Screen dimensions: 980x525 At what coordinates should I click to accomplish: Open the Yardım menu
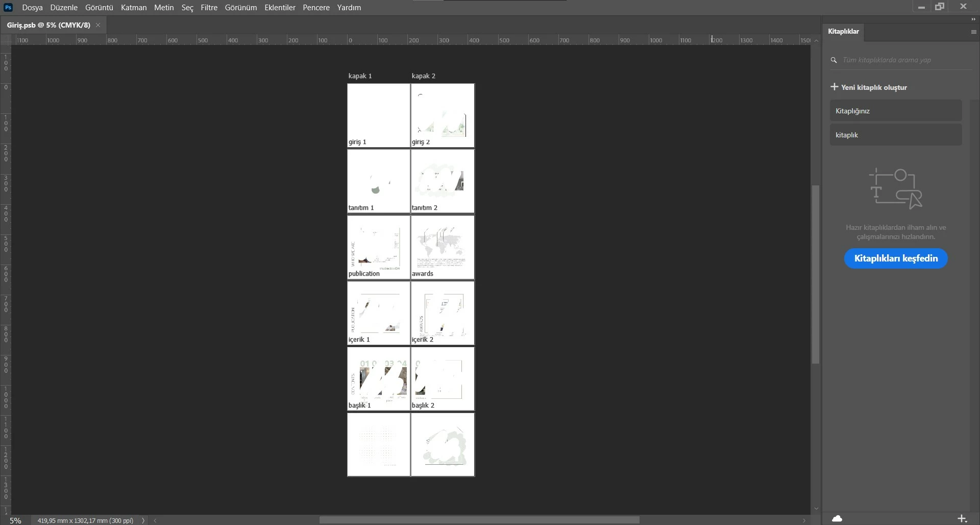(349, 8)
